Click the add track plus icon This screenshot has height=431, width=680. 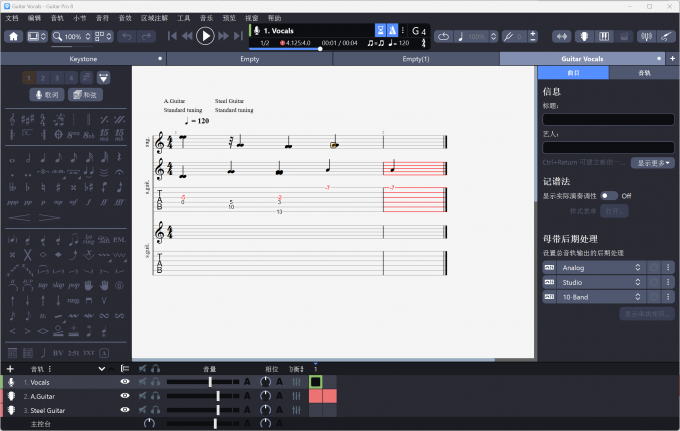pyautogui.click(x=10, y=369)
